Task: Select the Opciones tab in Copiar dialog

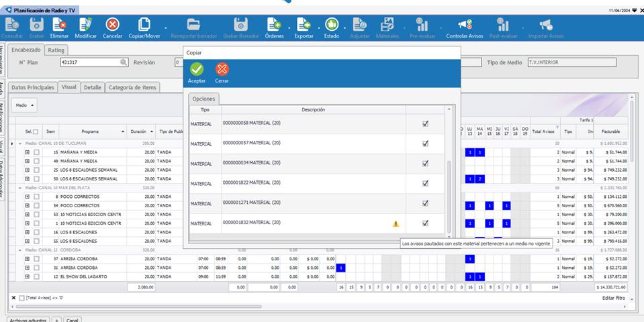Action: [203, 99]
